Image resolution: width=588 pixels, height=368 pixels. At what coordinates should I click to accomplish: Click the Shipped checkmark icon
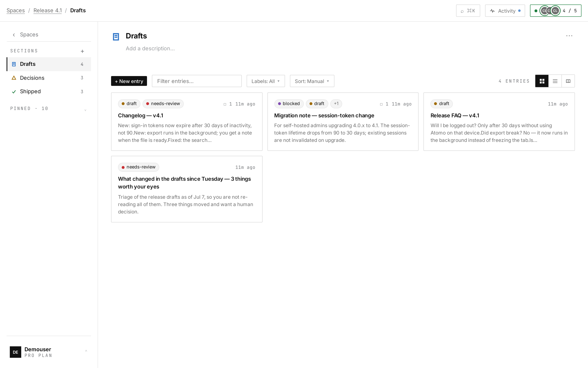pyautogui.click(x=14, y=92)
